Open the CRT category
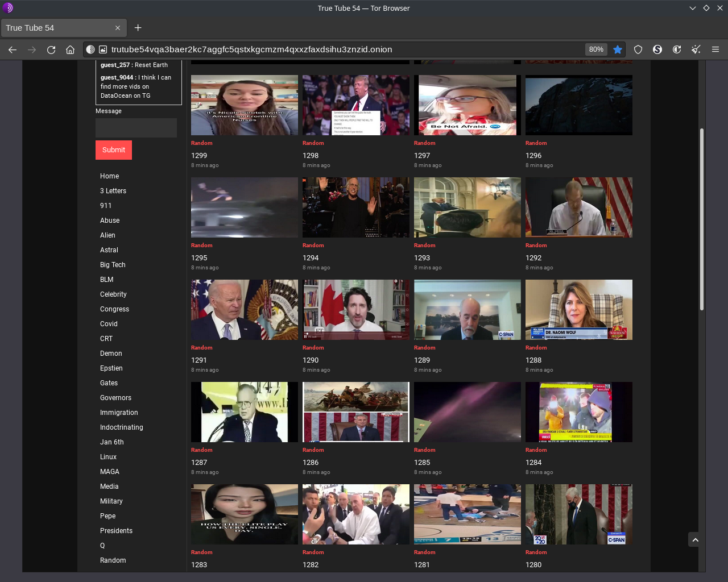Viewport: 728px width, 582px height. pos(106,339)
